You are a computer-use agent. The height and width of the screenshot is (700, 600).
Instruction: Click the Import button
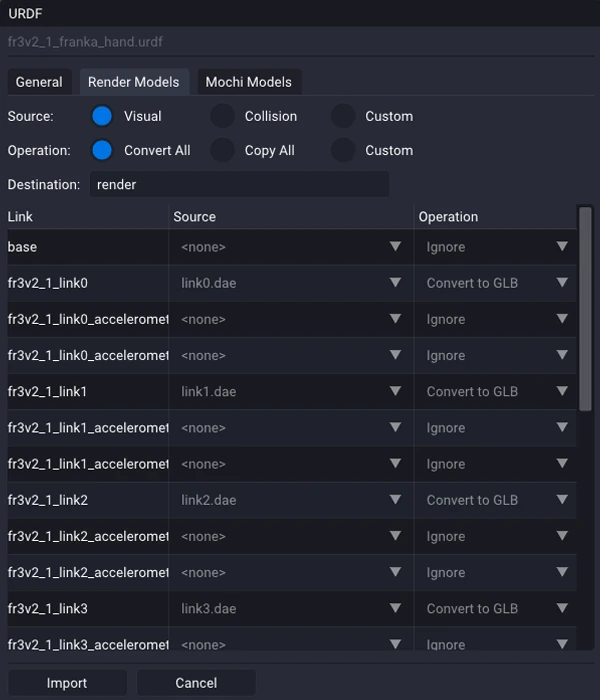pos(67,683)
